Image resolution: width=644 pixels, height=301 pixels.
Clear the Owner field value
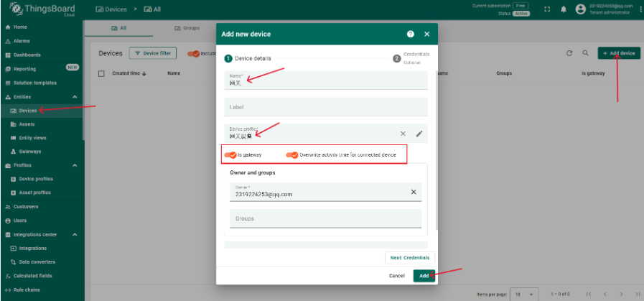click(x=413, y=192)
